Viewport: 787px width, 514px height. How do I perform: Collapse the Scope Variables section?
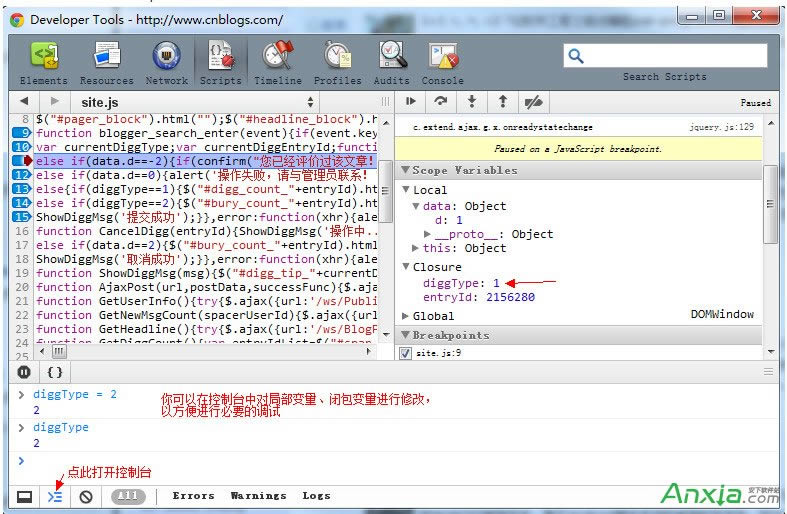pos(405,170)
